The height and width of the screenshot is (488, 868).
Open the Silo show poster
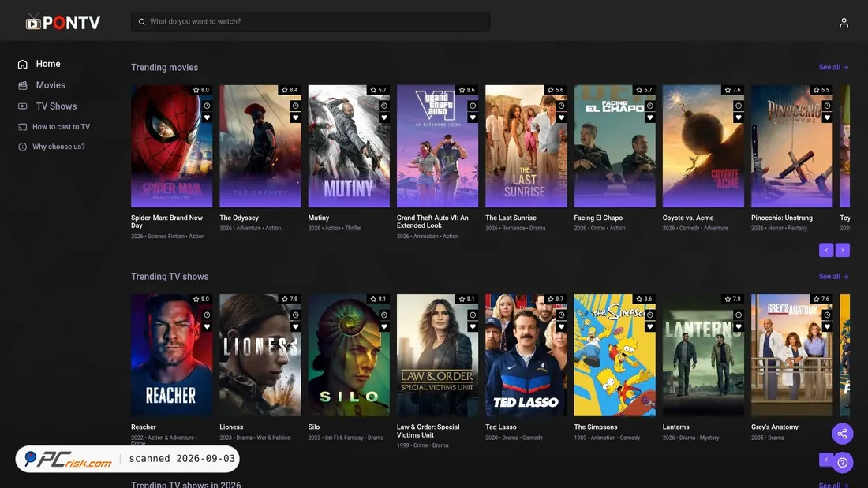pyautogui.click(x=349, y=356)
